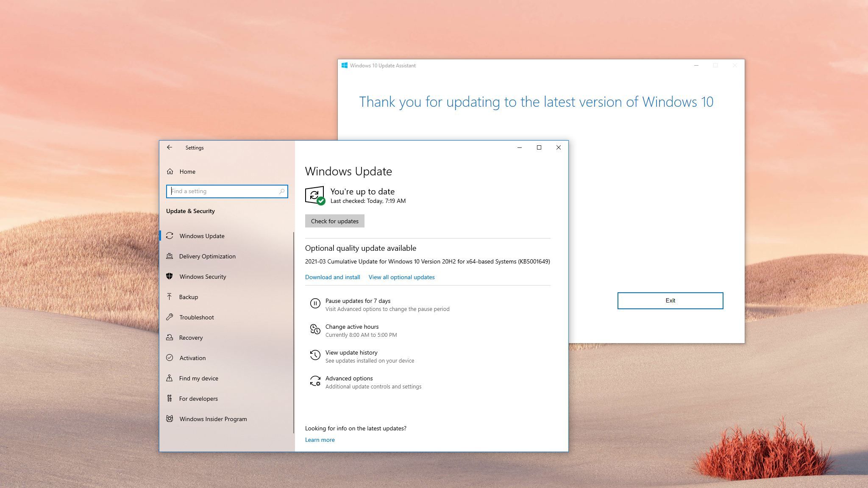This screenshot has width=868, height=488.
Task: Click the back arrow in Settings
Action: 170,147
